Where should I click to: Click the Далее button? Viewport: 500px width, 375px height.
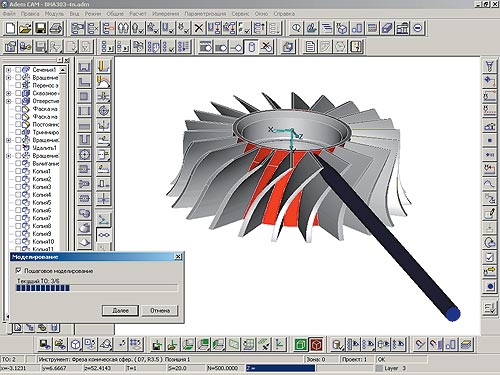click(120, 310)
